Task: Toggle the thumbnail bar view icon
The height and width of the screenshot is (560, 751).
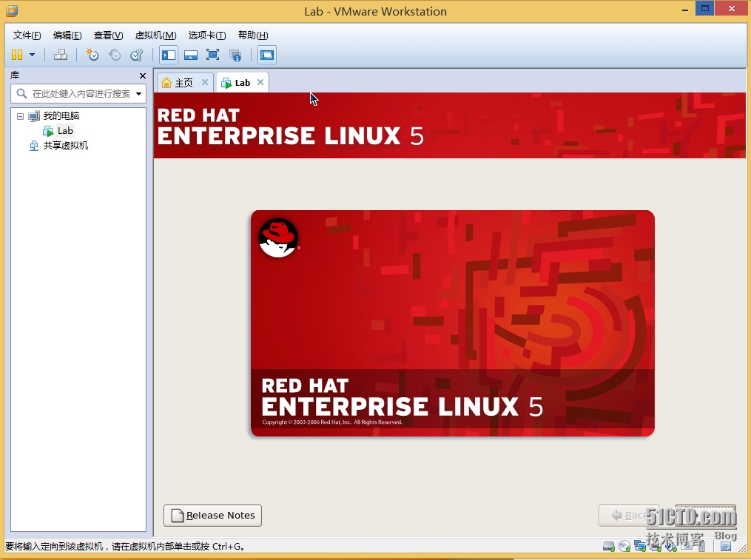Action: tap(191, 55)
